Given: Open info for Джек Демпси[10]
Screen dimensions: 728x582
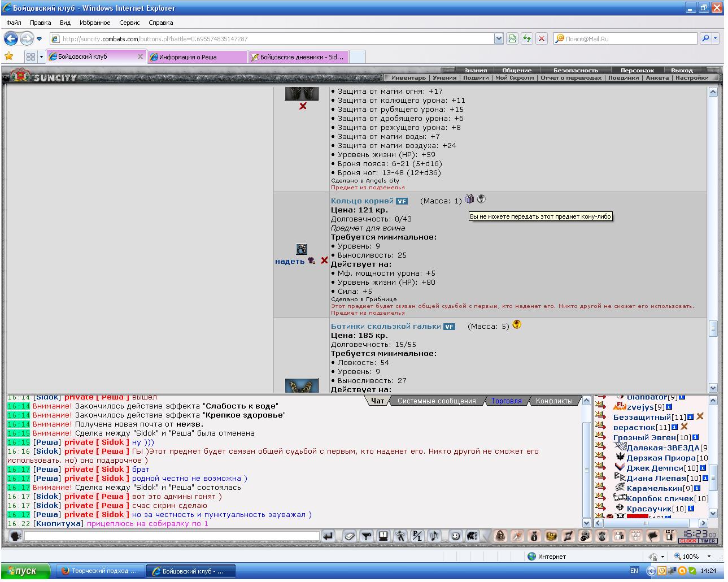Looking at the screenshot, I should click(703, 468).
